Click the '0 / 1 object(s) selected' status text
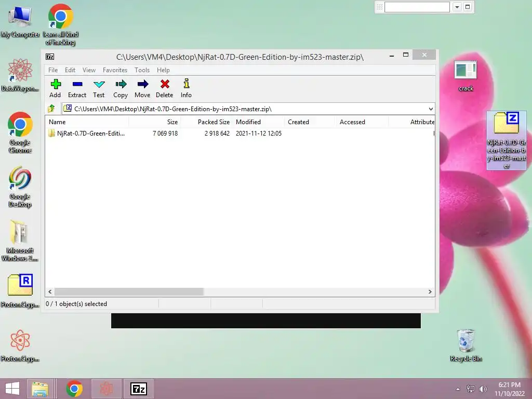The height and width of the screenshot is (399, 532). pos(76,303)
